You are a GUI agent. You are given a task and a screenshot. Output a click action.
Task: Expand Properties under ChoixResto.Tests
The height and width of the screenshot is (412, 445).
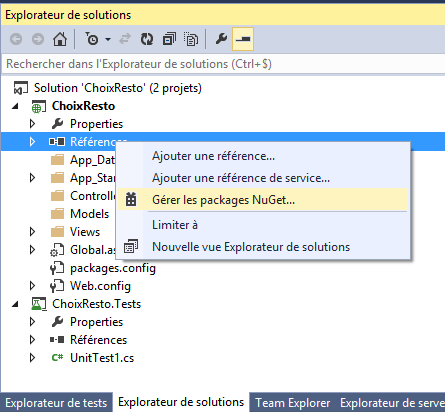pyautogui.click(x=32, y=322)
